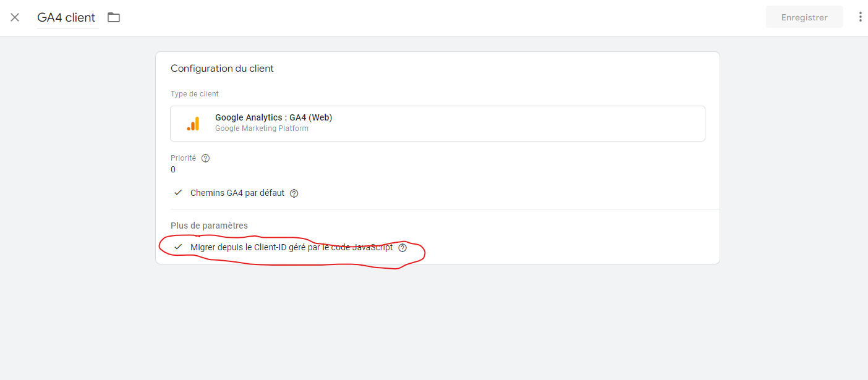The width and height of the screenshot is (868, 380).
Task: Click the Plus de paramètres section label
Action: click(209, 226)
